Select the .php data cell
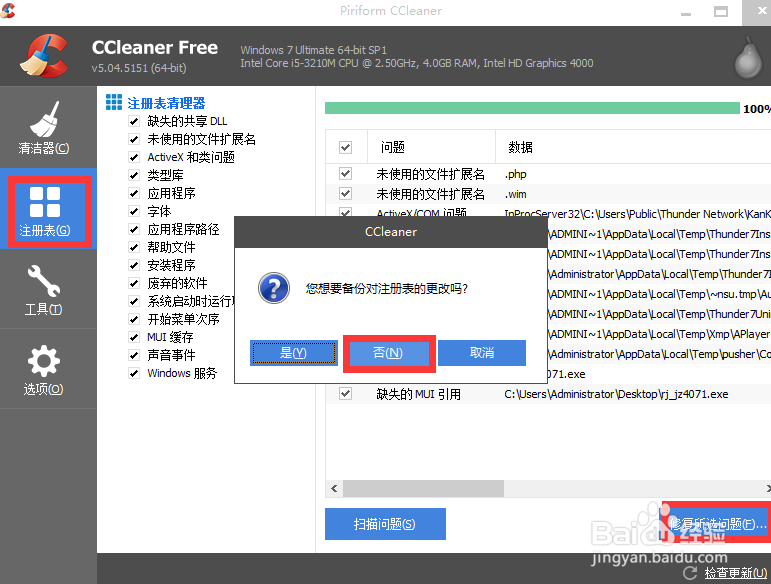Screen dimensions: 771x584 click(x=515, y=174)
